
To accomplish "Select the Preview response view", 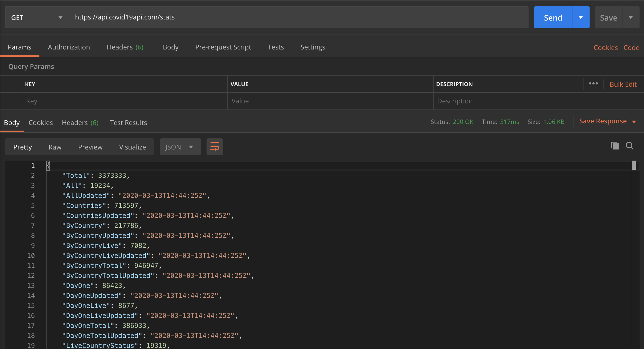I will [90, 147].
